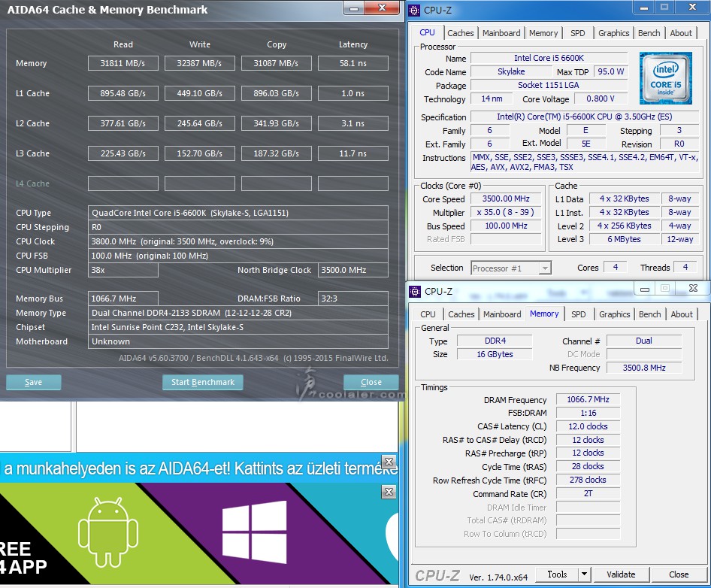
Task: Click the Close button at CPU-Z bottom
Action: point(679,574)
